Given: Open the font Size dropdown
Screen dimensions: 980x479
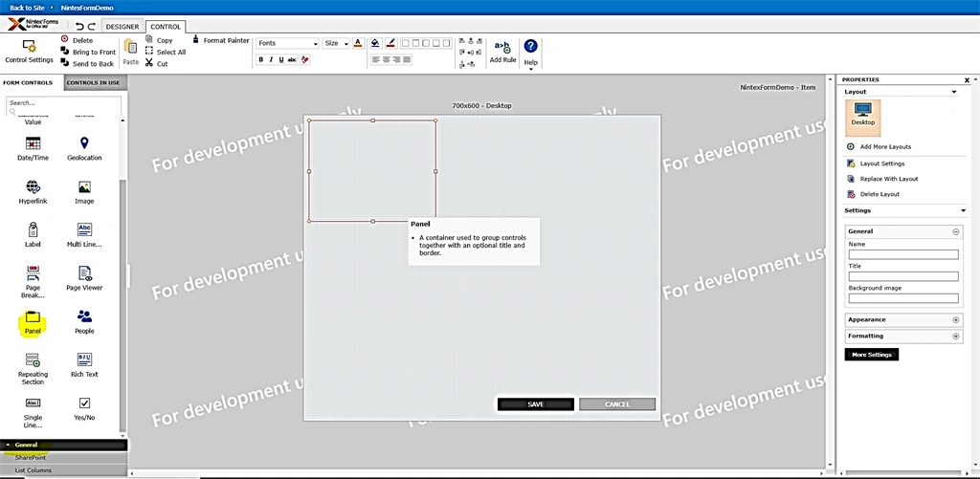Looking at the screenshot, I should tap(336, 43).
